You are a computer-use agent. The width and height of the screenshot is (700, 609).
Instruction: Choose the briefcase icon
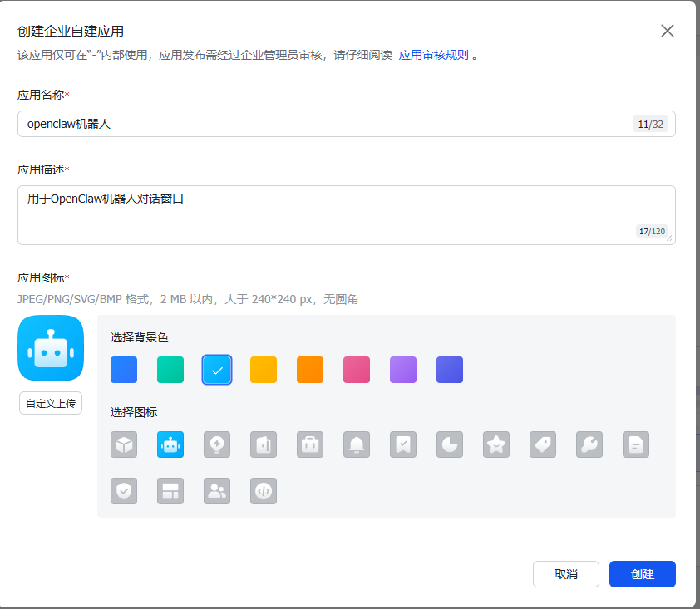click(310, 444)
